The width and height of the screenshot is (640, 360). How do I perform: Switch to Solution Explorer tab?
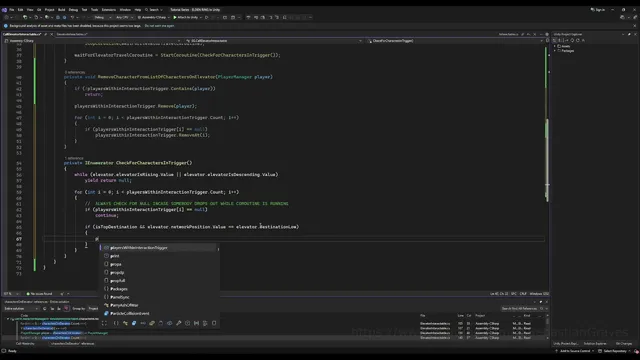[595, 344]
